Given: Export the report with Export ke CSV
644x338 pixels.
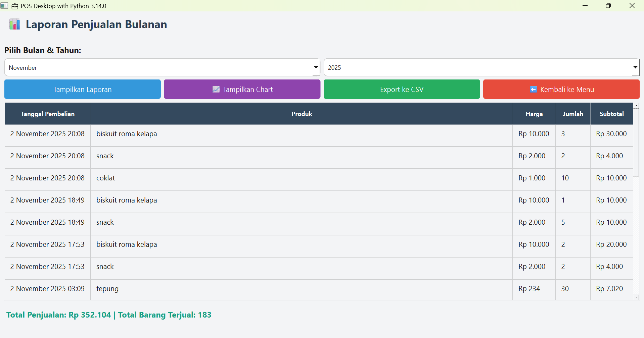Looking at the screenshot, I should coord(402,89).
